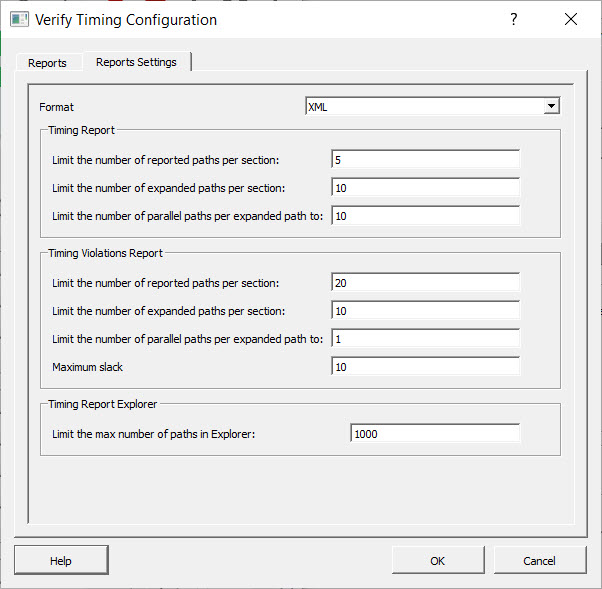The height and width of the screenshot is (589, 602).
Task: Focus the Maximum slack input field
Action: [425, 367]
